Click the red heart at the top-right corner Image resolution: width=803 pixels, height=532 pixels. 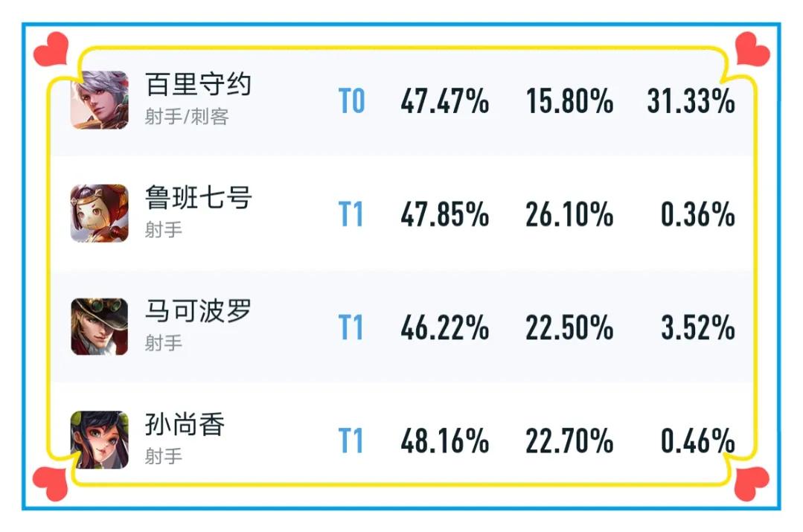(752, 49)
